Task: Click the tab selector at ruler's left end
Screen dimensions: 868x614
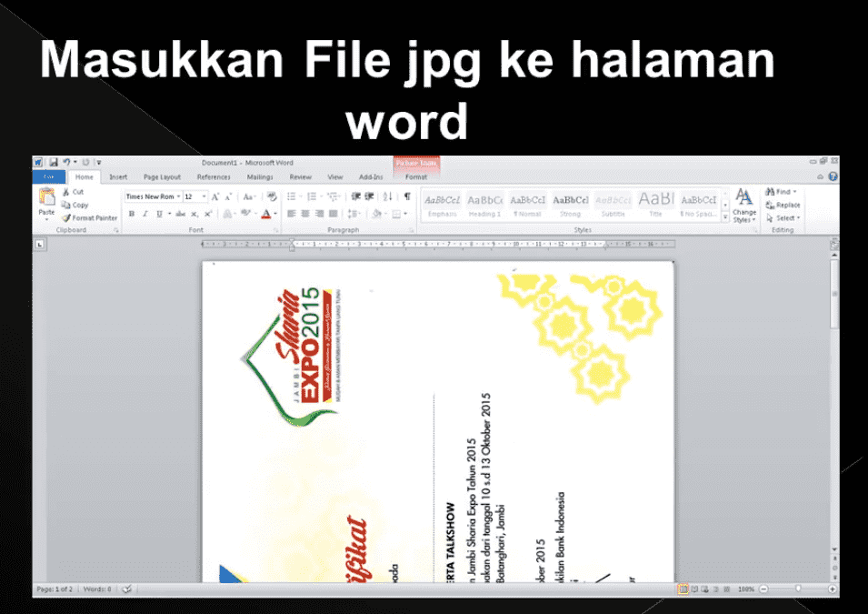Action: click(40, 245)
